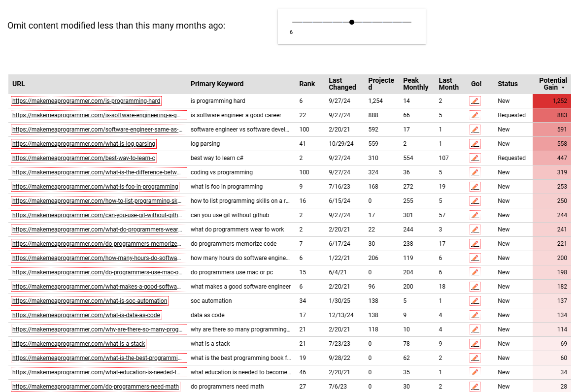Select edit pencil for what is a stack row
The image size is (577, 392).
(475, 344)
